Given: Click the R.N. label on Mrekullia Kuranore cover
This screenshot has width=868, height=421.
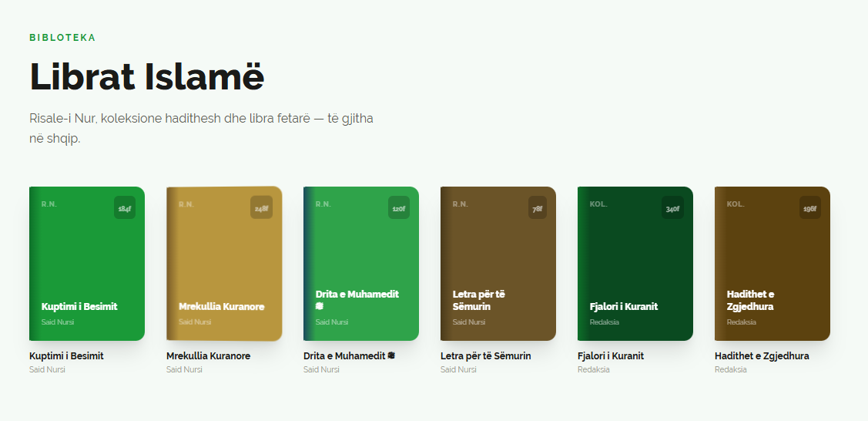Looking at the screenshot, I should pos(186,204).
